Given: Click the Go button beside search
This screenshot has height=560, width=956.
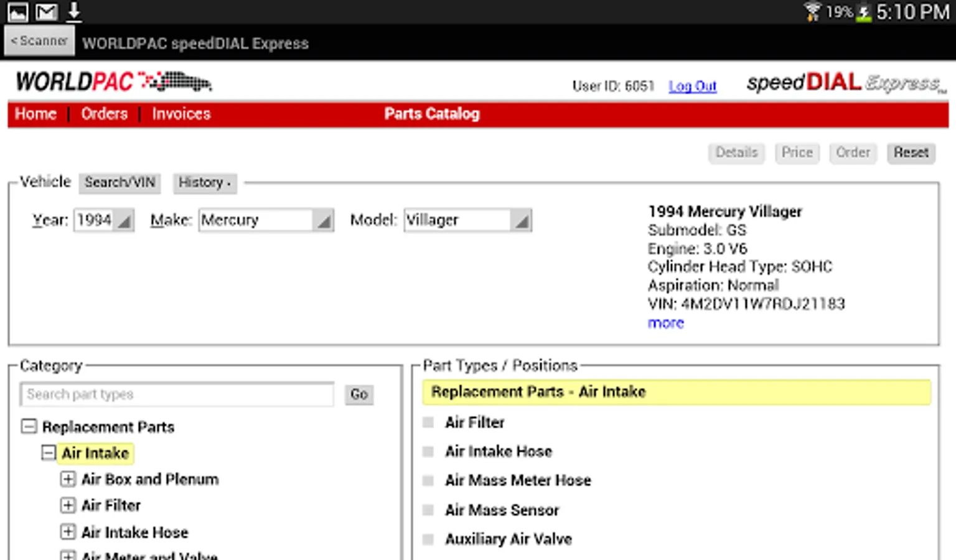Looking at the screenshot, I should (x=359, y=394).
